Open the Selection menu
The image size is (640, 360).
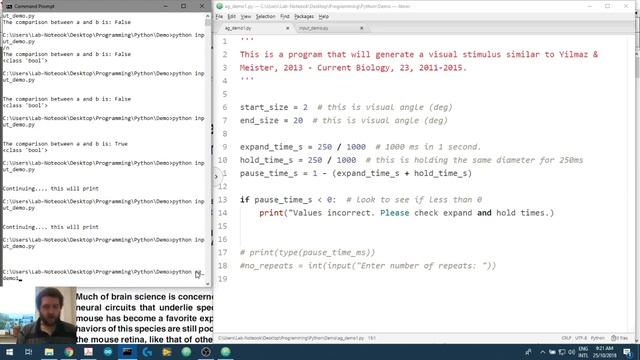(x=265, y=17)
